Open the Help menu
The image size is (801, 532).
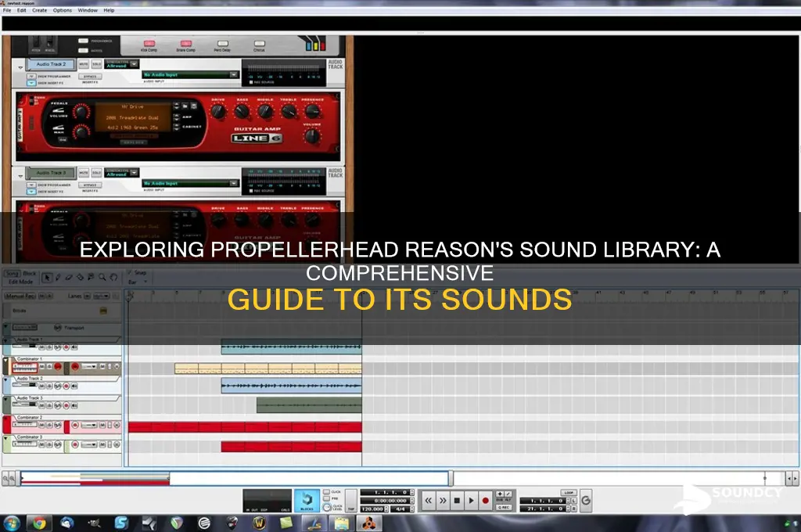(109, 10)
